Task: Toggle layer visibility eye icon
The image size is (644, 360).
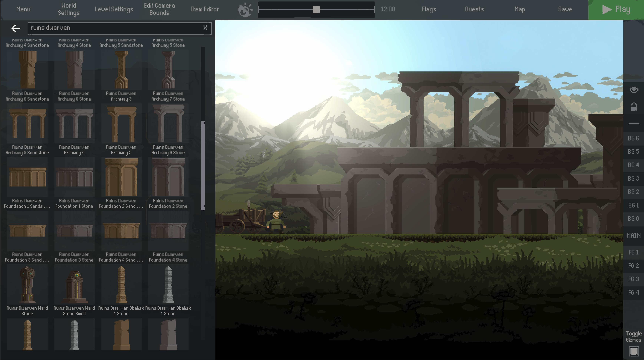Action: pyautogui.click(x=634, y=90)
